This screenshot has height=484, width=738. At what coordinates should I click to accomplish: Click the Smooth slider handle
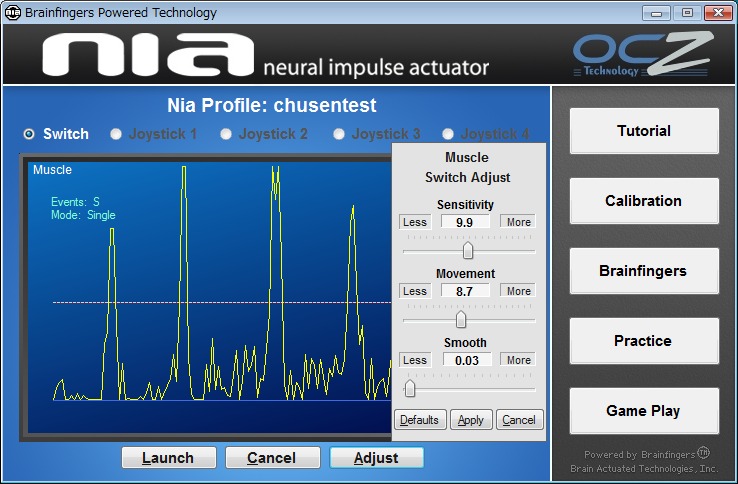click(x=410, y=389)
